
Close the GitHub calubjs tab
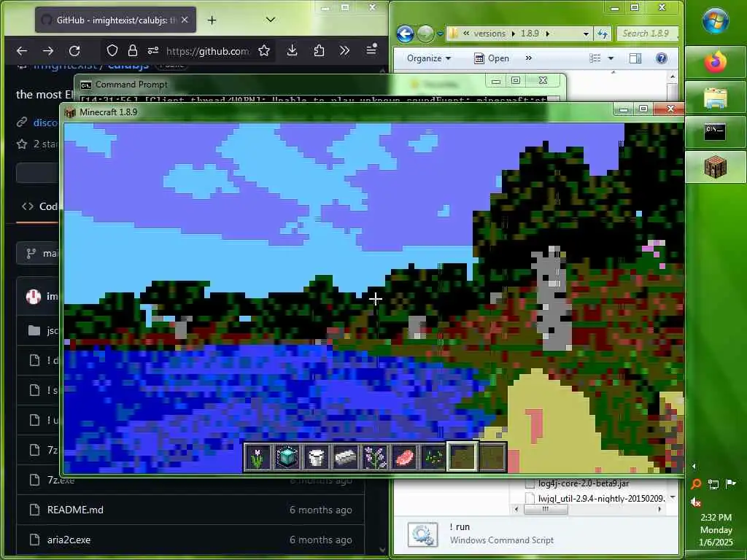pyautogui.click(x=185, y=20)
